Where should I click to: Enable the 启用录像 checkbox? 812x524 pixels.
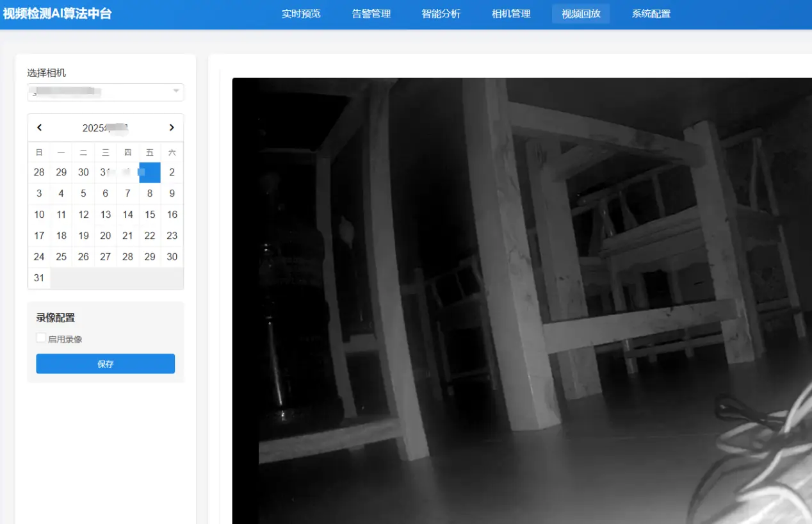[41, 338]
